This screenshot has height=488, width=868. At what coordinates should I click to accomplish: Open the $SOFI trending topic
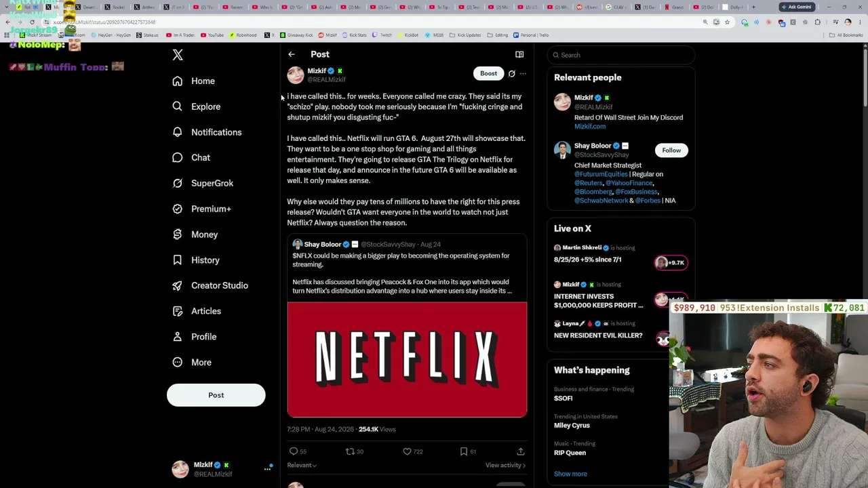[564, 399]
